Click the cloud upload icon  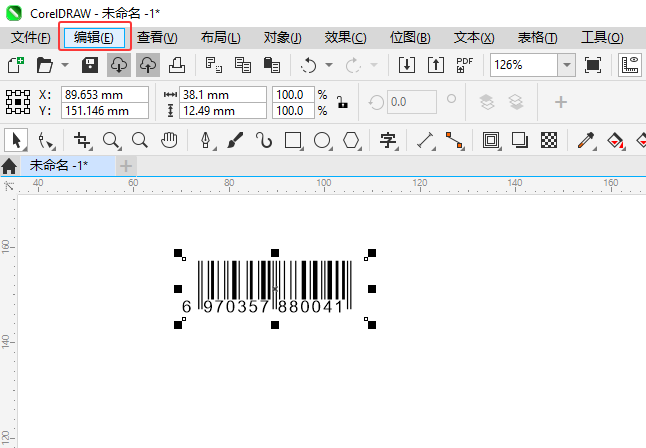tap(148, 65)
